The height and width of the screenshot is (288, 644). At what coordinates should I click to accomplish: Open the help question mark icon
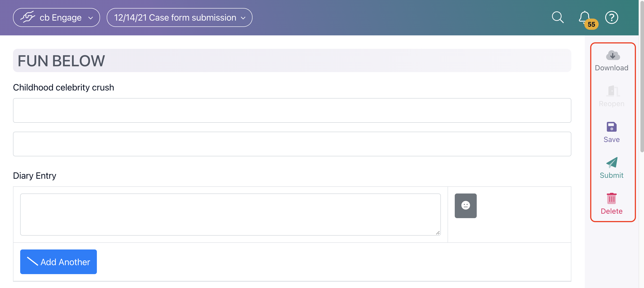tap(611, 17)
